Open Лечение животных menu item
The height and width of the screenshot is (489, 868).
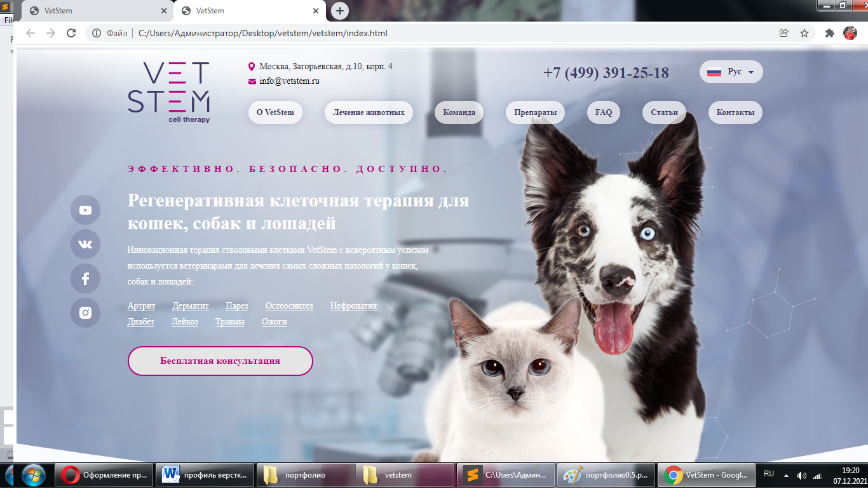(369, 112)
